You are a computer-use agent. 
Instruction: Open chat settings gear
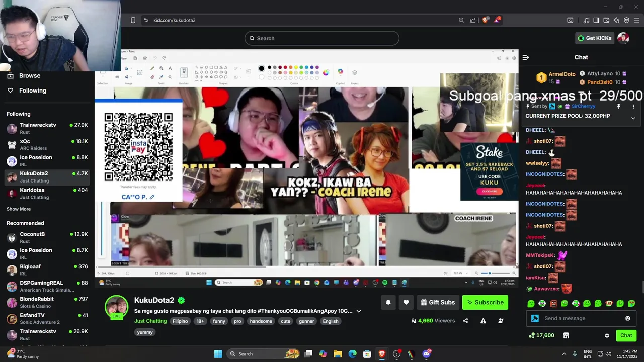click(607, 335)
